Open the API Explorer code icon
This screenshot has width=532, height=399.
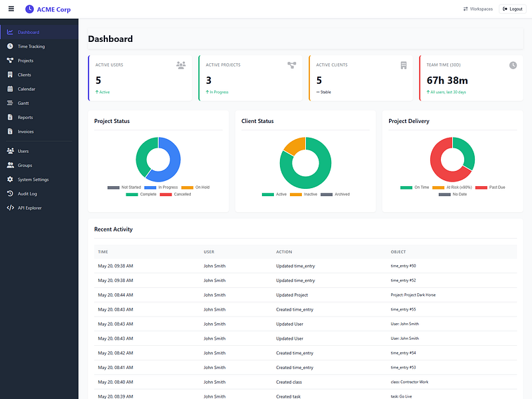tap(10, 208)
